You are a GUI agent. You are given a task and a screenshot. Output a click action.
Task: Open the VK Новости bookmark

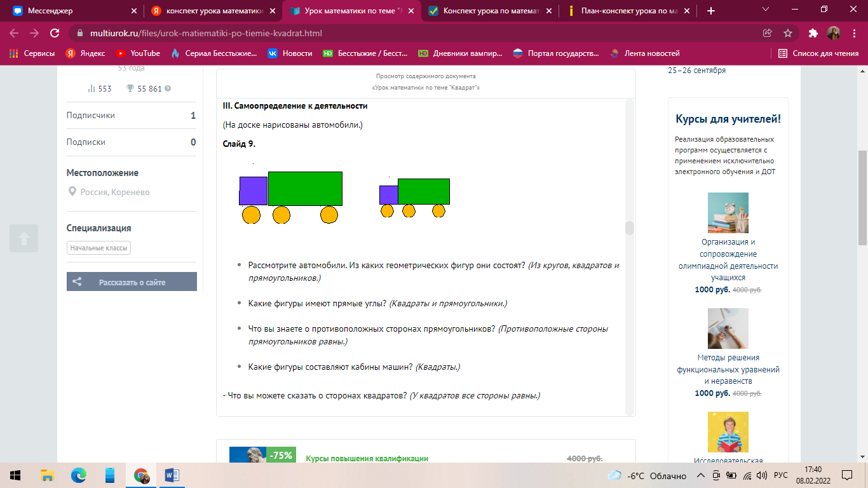click(290, 53)
